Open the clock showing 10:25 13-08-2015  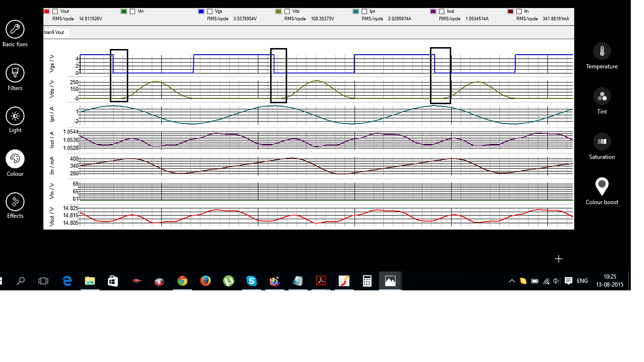610,281
